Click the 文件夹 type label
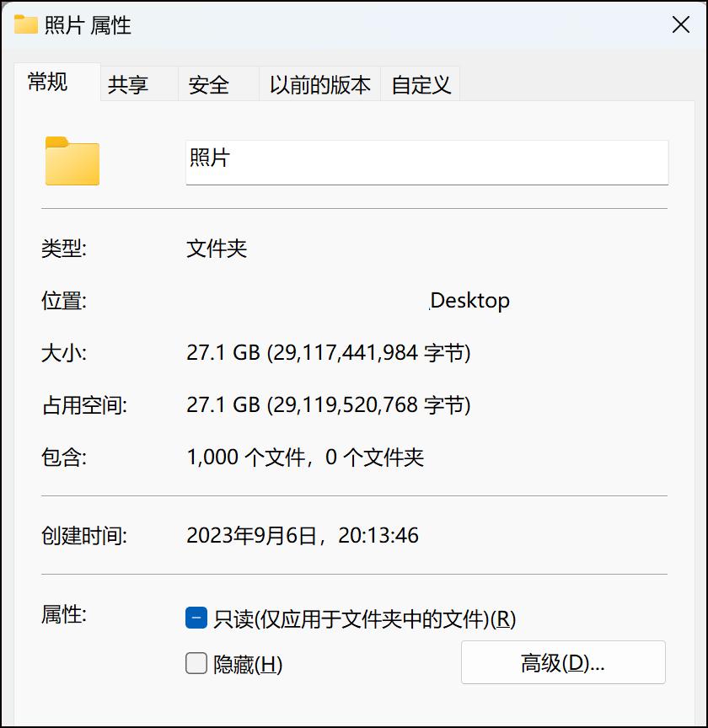 (x=217, y=248)
